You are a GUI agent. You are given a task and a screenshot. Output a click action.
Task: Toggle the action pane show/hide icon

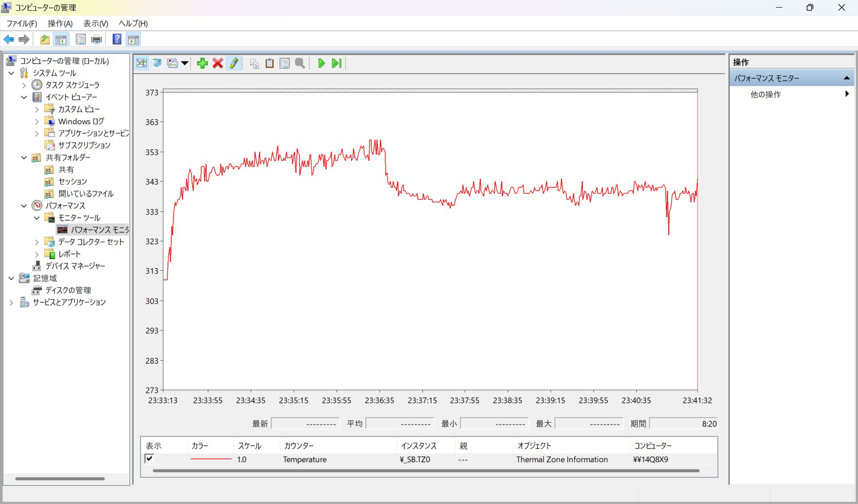pyautogui.click(x=134, y=40)
